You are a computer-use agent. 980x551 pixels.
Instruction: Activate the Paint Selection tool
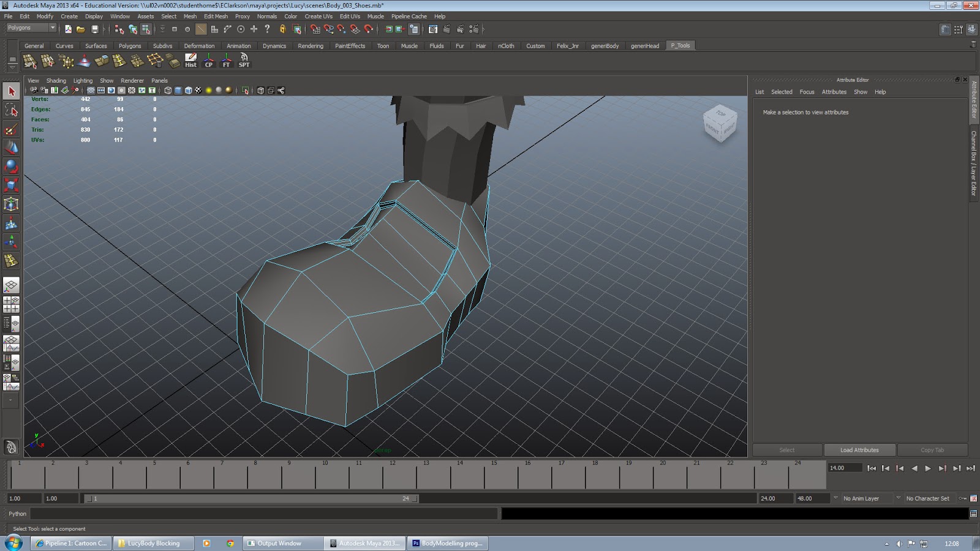(x=11, y=129)
